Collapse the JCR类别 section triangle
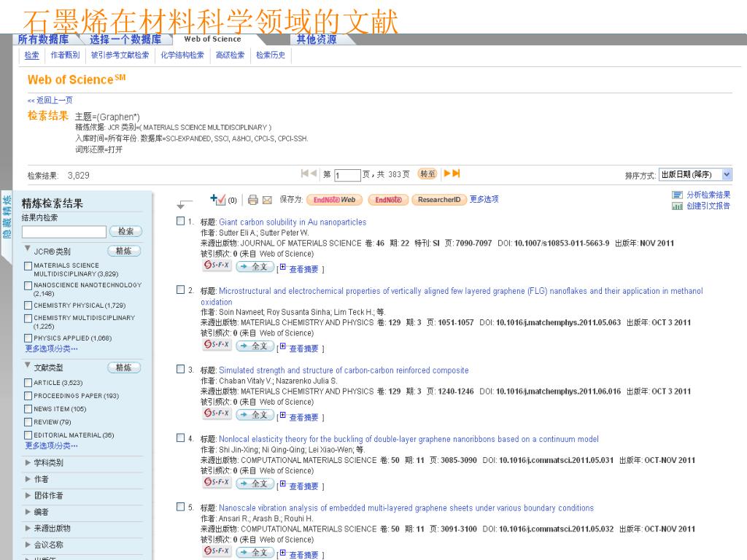The width and height of the screenshot is (747, 560). tap(28, 249)
